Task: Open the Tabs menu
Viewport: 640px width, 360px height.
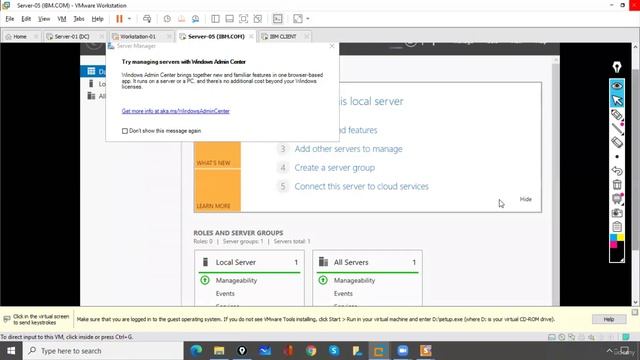Action: click(x=79, y=19)
